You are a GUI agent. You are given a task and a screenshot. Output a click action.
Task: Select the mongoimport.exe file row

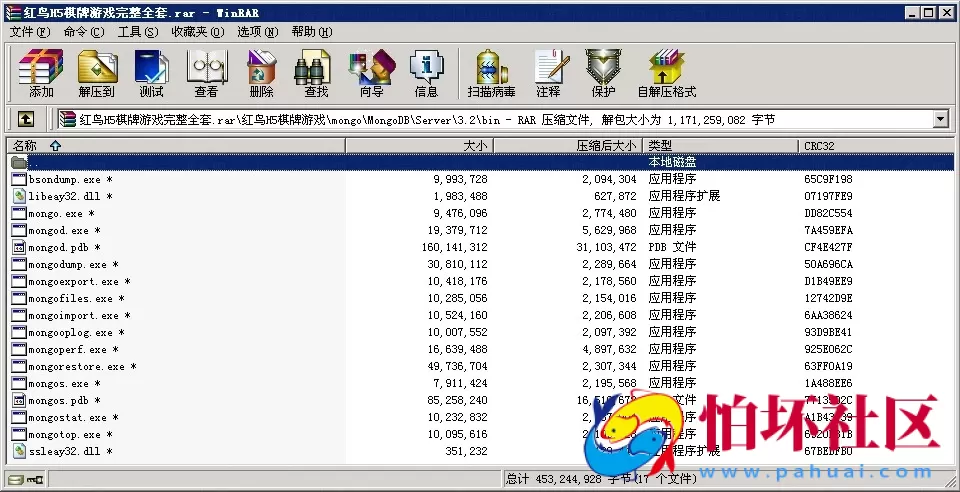click(482, 315)
